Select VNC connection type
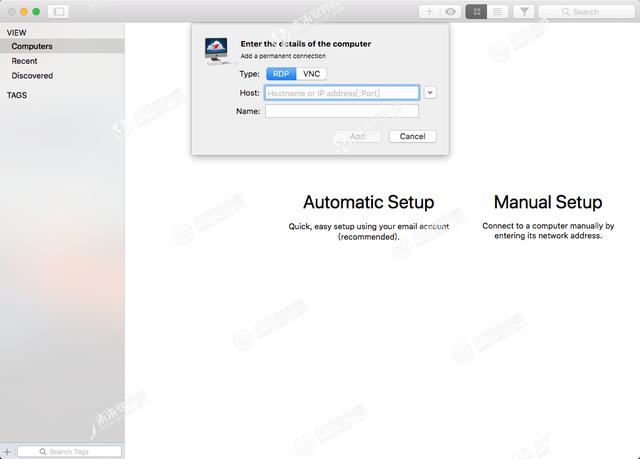Screen dimensions: 640x459 click(312, 74)
